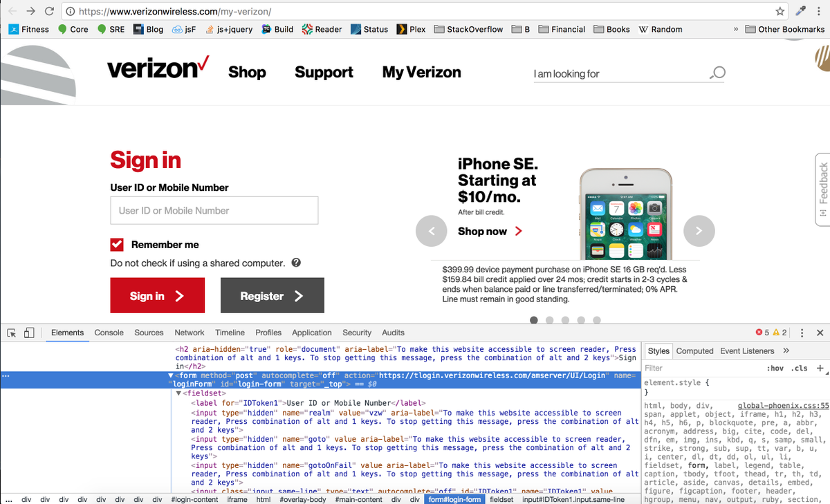Open the Random Wikipedia bookmark
Screen dimensions: 830x504
click(x=661, y=29)
